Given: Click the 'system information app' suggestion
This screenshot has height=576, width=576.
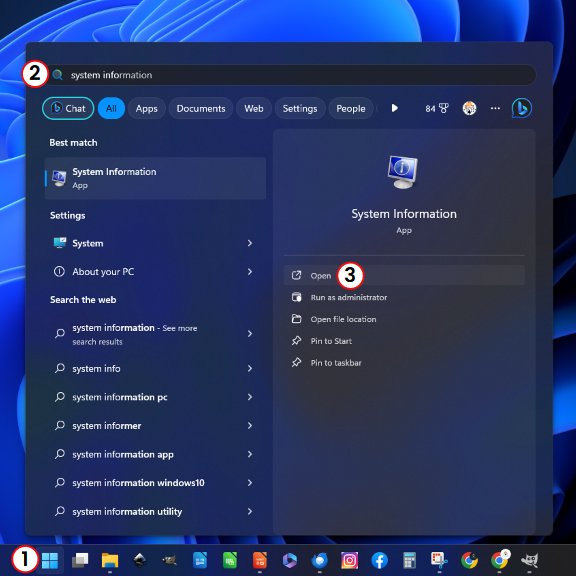Looking at the screenshot, I should 155,454.
